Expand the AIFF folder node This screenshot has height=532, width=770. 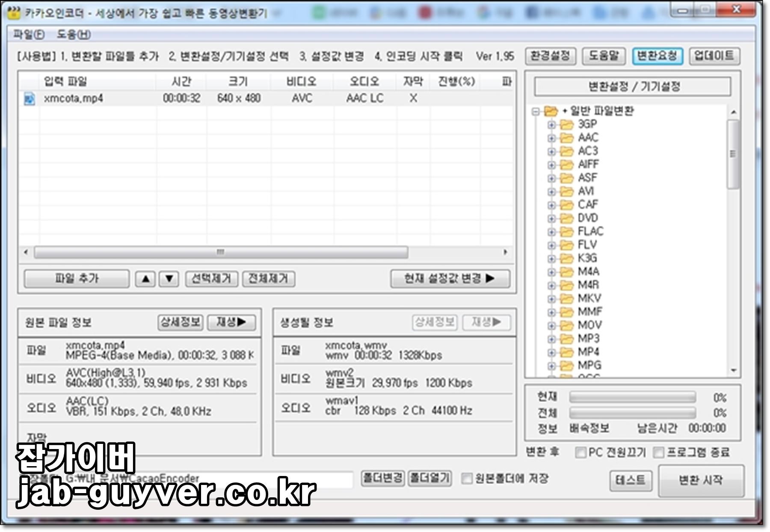pos(552,165)
